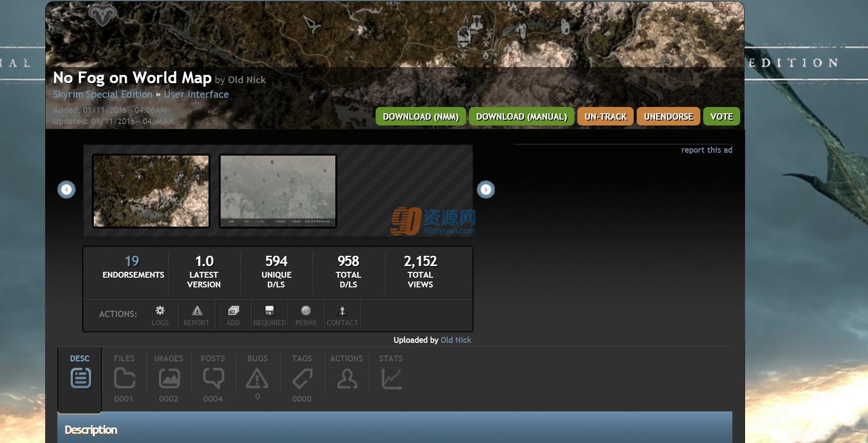
Task: Click the Vote button
Action: point(722,117)
